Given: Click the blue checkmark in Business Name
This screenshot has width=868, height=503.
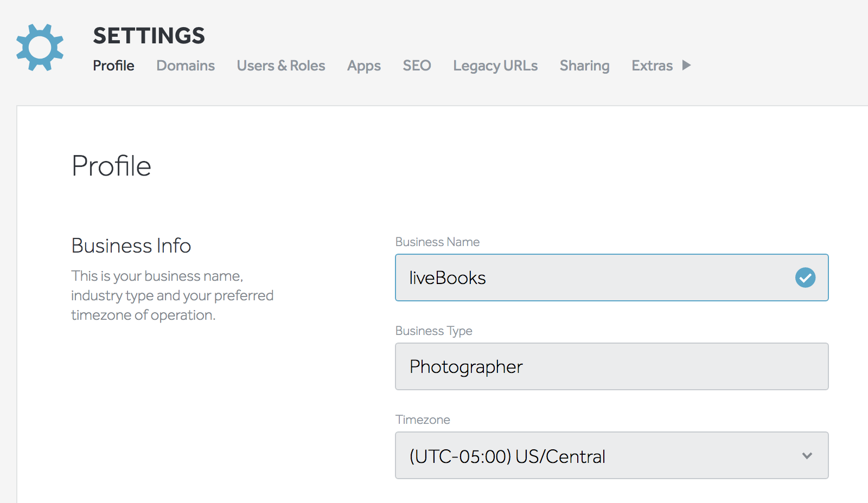Looking at the screenshot, I should 805,278.
